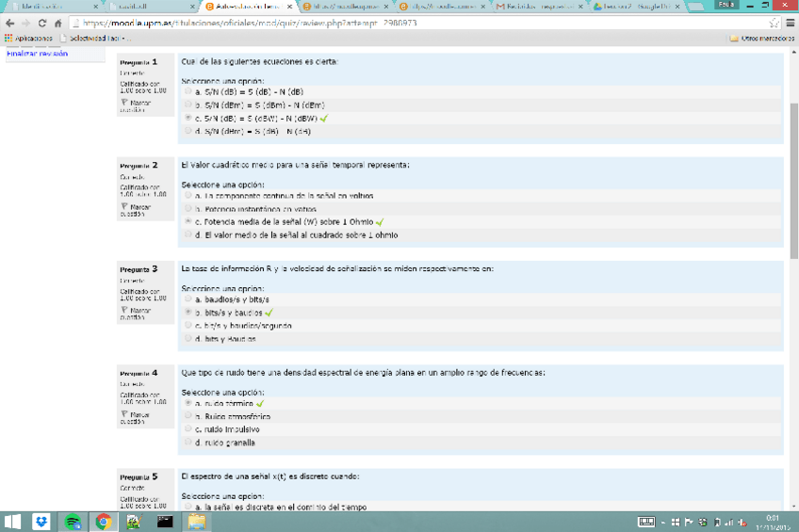This screenshot has width=799, height=532.
Task: Open the Action Center flag icon
Action: point(689,522)
